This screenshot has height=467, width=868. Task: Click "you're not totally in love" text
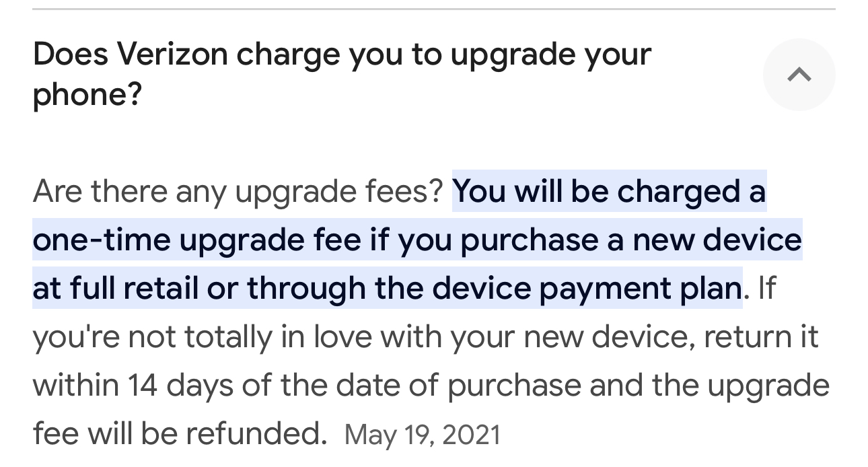click(202, 337)
